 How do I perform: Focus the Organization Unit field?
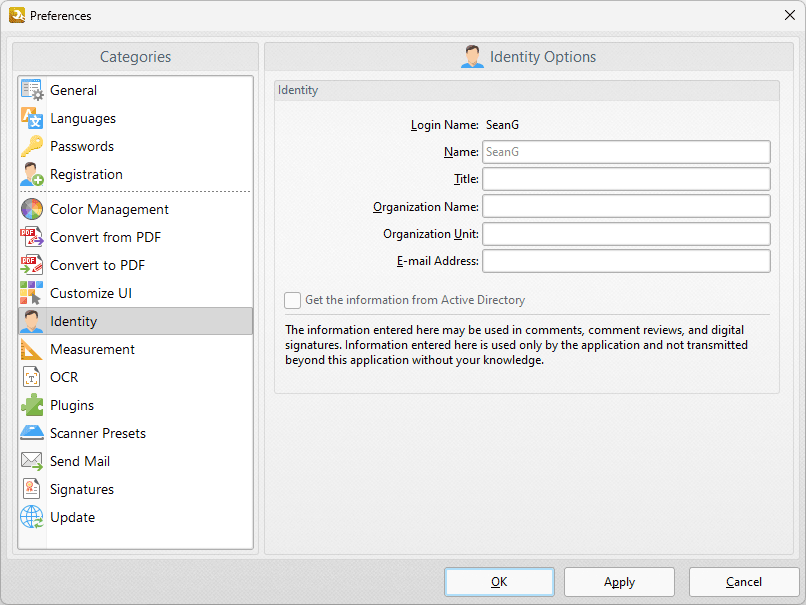626,234
